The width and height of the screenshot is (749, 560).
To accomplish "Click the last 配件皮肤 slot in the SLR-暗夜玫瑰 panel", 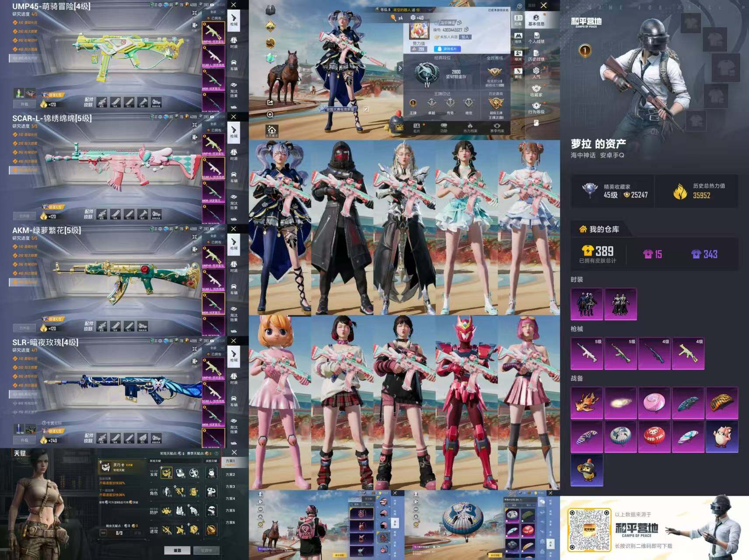I will click(x=156, y=437).
